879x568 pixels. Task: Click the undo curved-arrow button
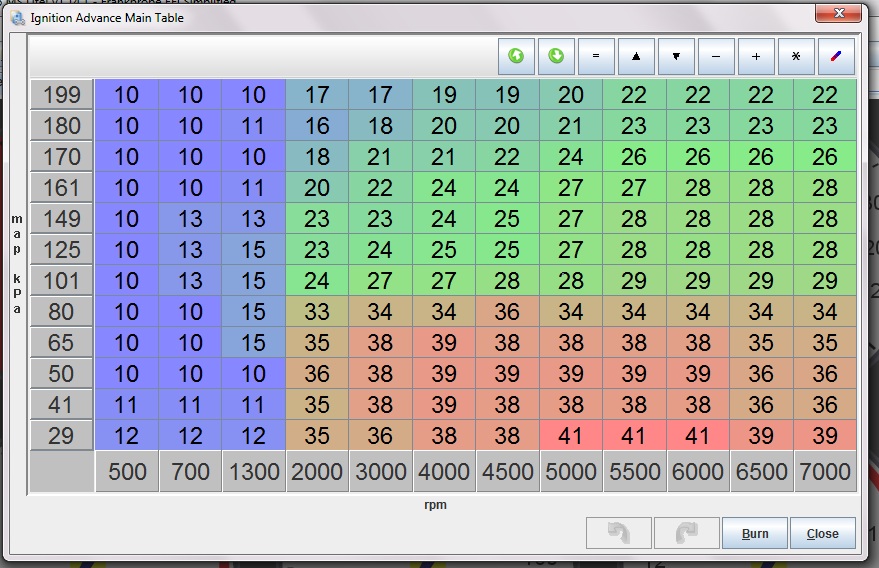(619, 533)
